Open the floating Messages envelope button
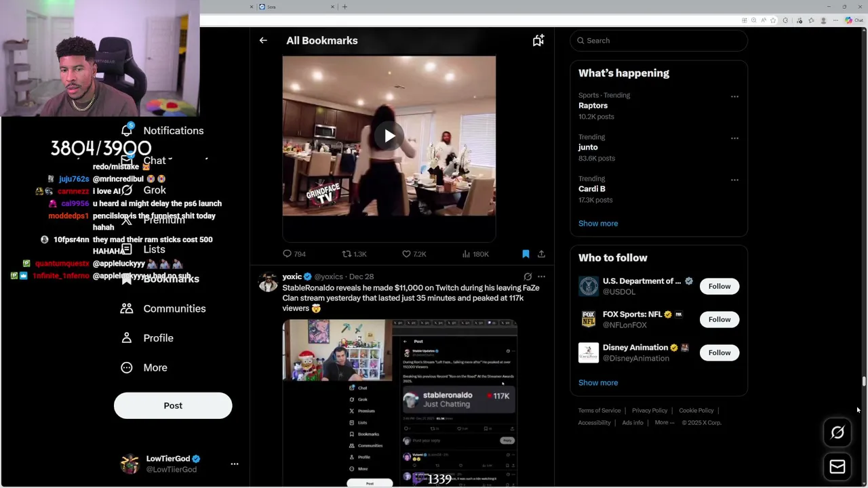Viewport: 868px width, 488px height. click(837, 467)
